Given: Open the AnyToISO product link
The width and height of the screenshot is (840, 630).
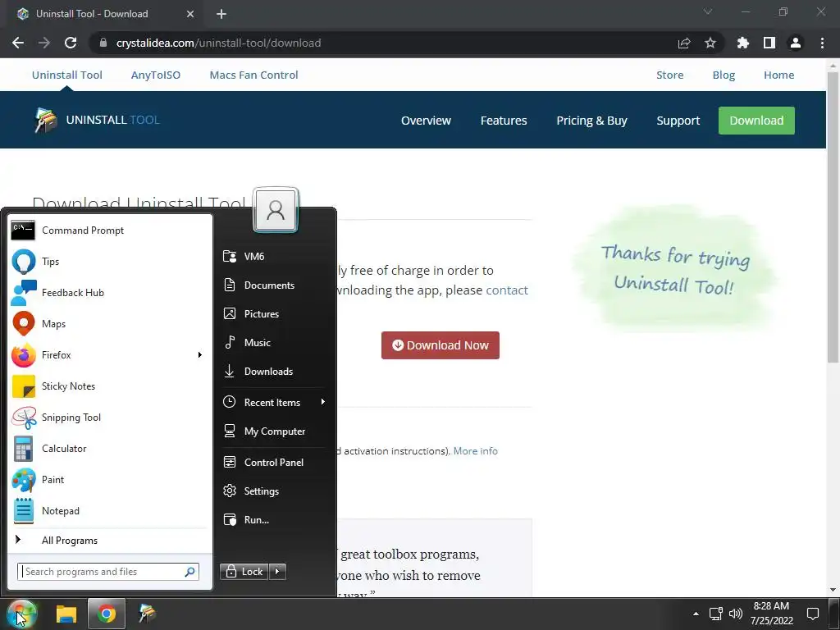Looking at the screenshot, I should [155, 75].
